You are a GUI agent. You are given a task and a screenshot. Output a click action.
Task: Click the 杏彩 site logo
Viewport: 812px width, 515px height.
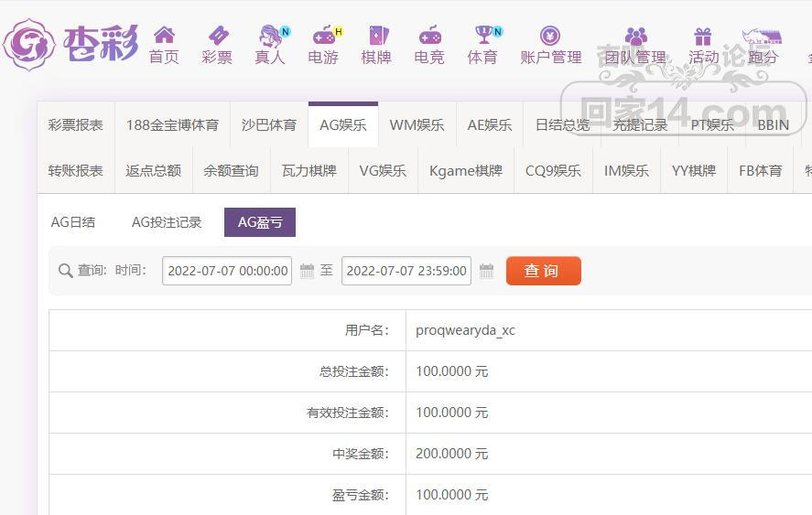[70, 44]
